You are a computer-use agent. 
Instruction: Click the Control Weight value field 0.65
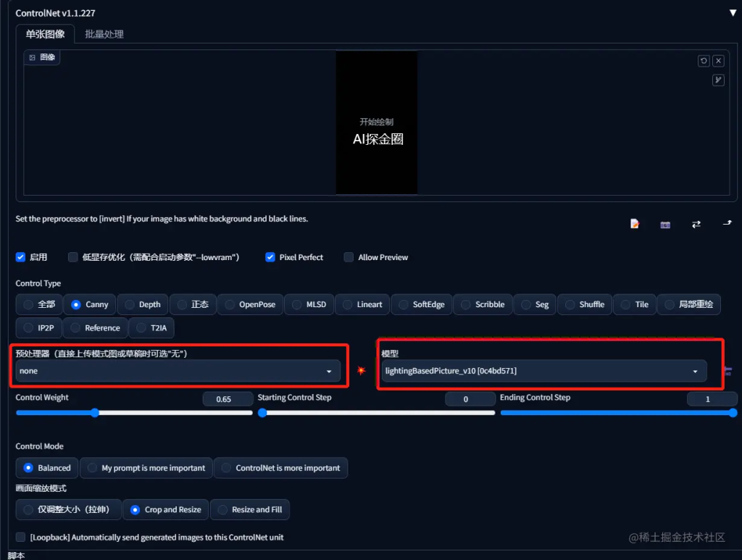228,398
